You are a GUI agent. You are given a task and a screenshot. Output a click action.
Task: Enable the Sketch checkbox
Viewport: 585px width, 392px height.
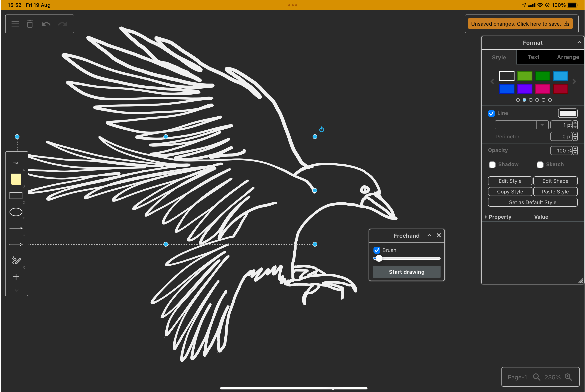[540, 164]
